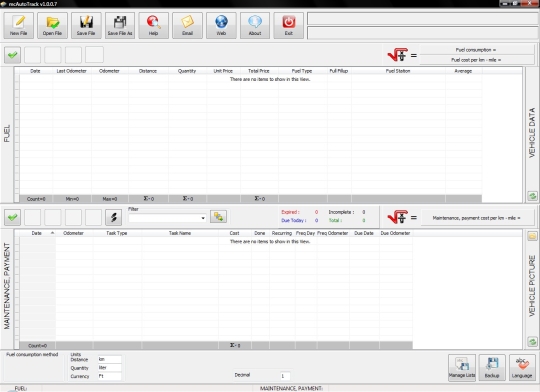Click the Email toolbar button

point(187,25)
